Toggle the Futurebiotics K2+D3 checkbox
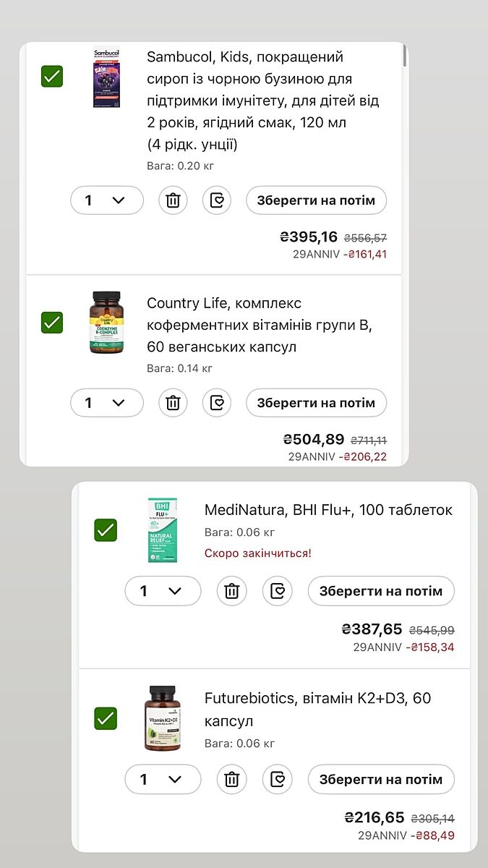The height and width of the screenshot is (868, 488). click(106, 718)
